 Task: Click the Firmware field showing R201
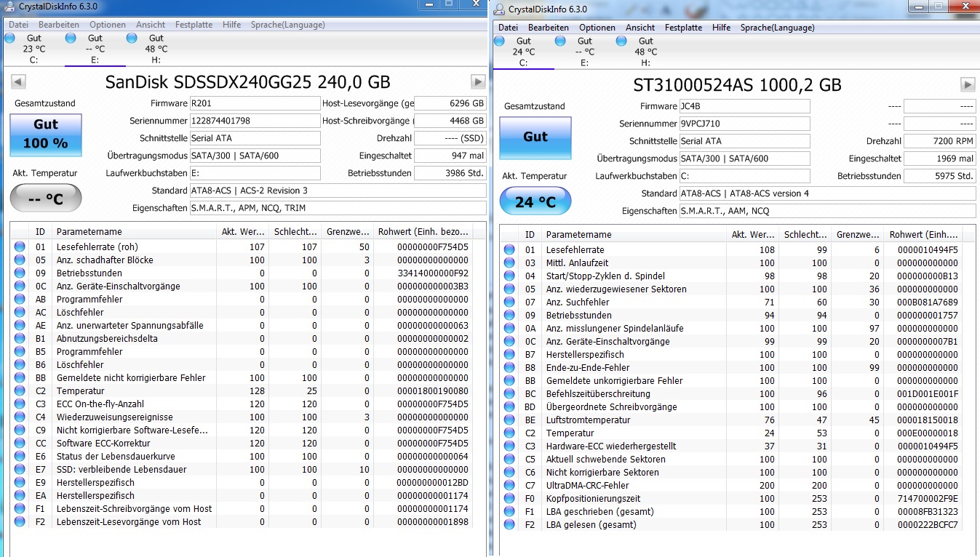point(255,103)
